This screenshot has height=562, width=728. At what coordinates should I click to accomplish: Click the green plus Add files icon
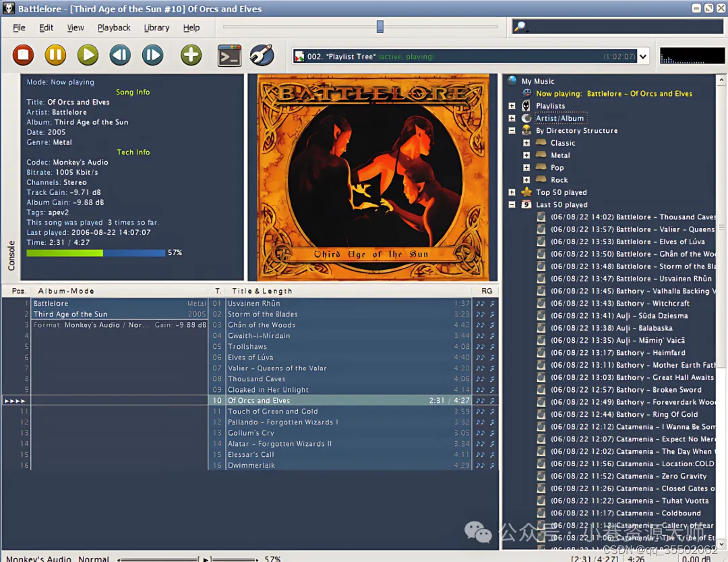(x=191, y=55)
